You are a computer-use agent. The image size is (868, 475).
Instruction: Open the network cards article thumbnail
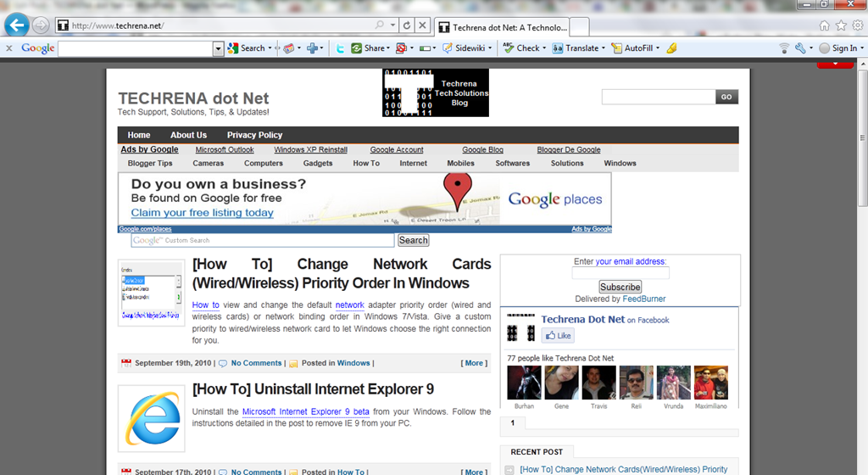point(151,293)
